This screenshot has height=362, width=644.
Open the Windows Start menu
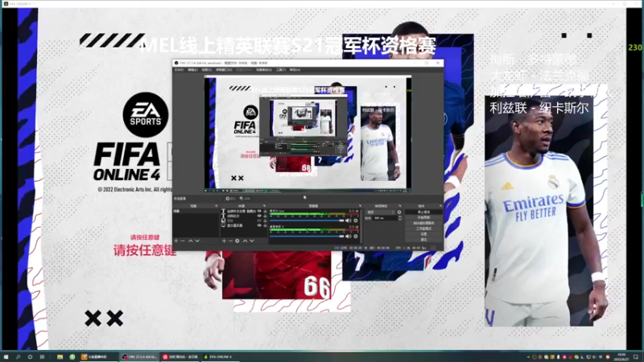point(6,356)
